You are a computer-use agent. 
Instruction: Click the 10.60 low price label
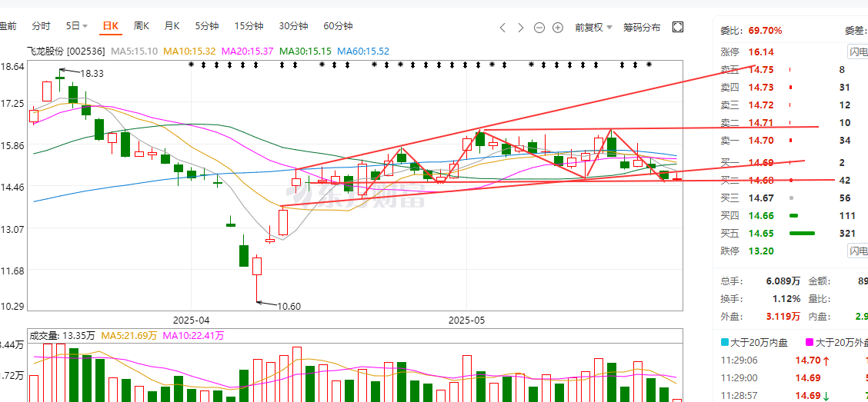[x=289, y=306]
